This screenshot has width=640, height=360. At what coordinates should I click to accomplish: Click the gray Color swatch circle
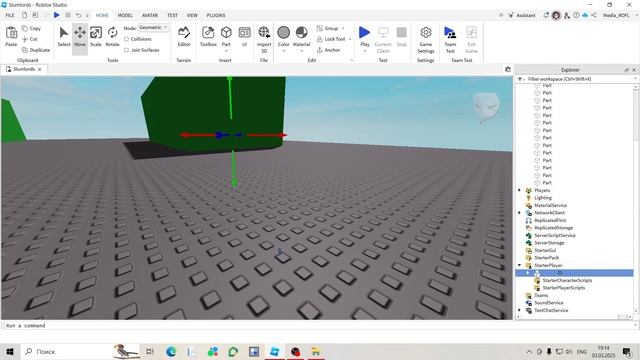point(283,32)
